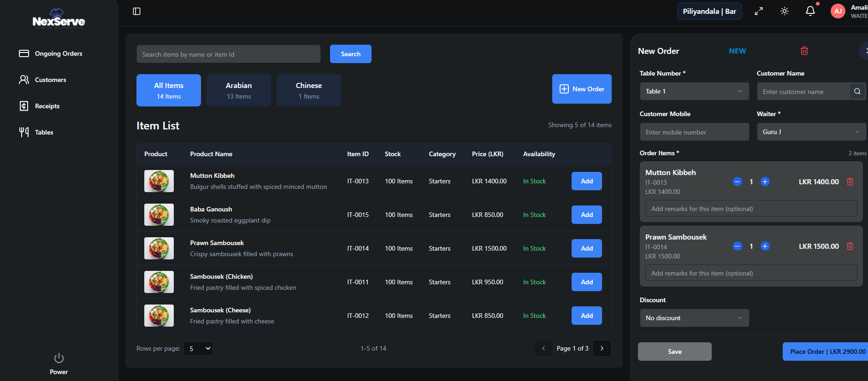Expand the Waiter dropdown showing Guru J
The height and width of the screenshot is (381, 868).
[x=810, y=132]
